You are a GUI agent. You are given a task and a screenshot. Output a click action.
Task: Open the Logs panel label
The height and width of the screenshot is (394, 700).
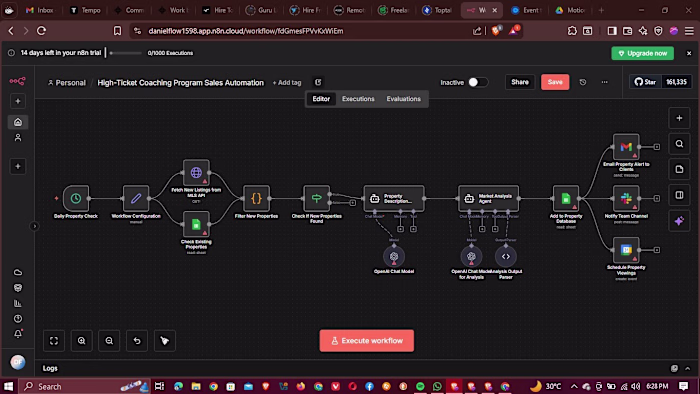point(50,368)
